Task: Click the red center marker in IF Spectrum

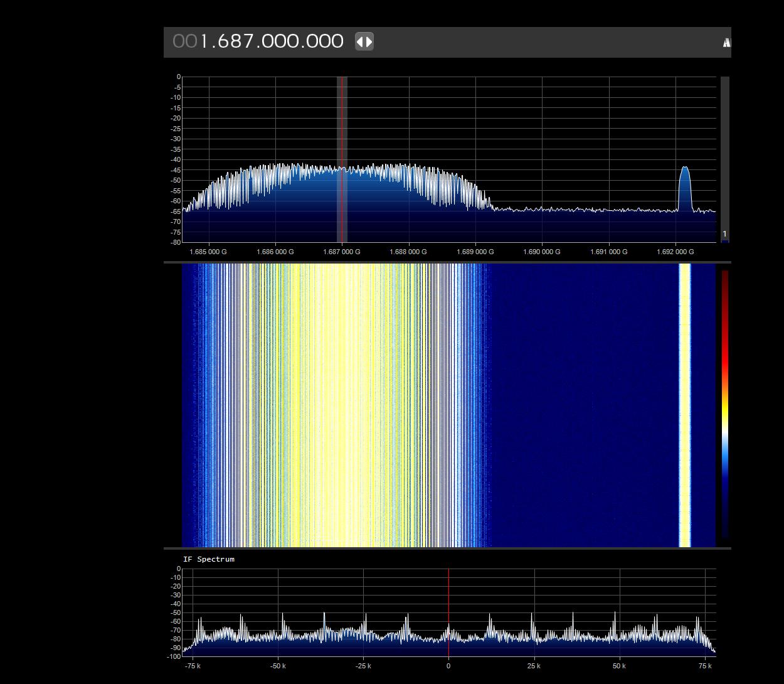Action: tap(448, 612)
